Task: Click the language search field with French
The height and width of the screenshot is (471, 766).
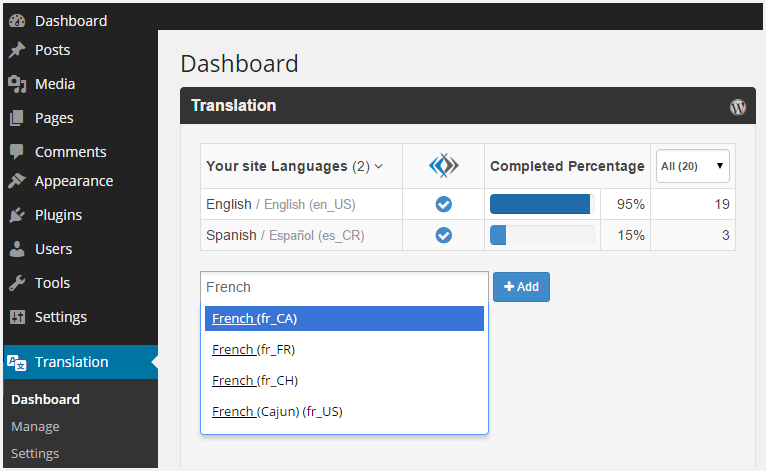Action: tap(344, 287)
